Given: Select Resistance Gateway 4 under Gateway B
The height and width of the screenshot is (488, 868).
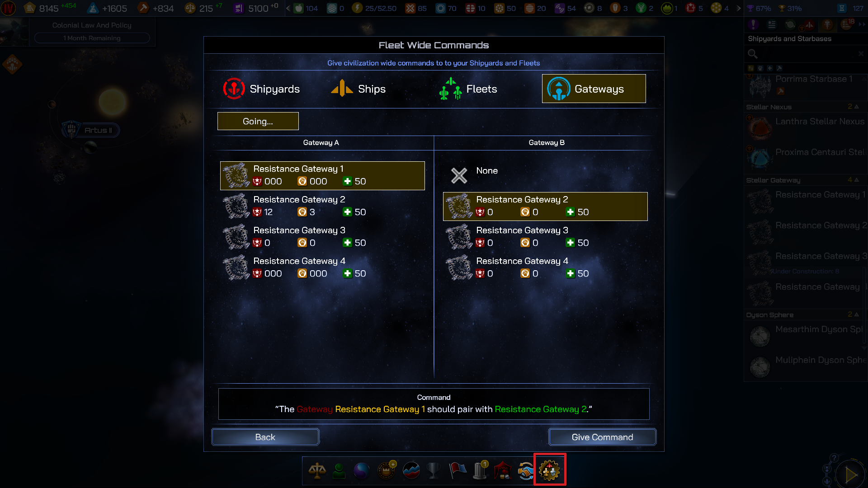Looking at the screenshot, I should [x=545, y=267].
